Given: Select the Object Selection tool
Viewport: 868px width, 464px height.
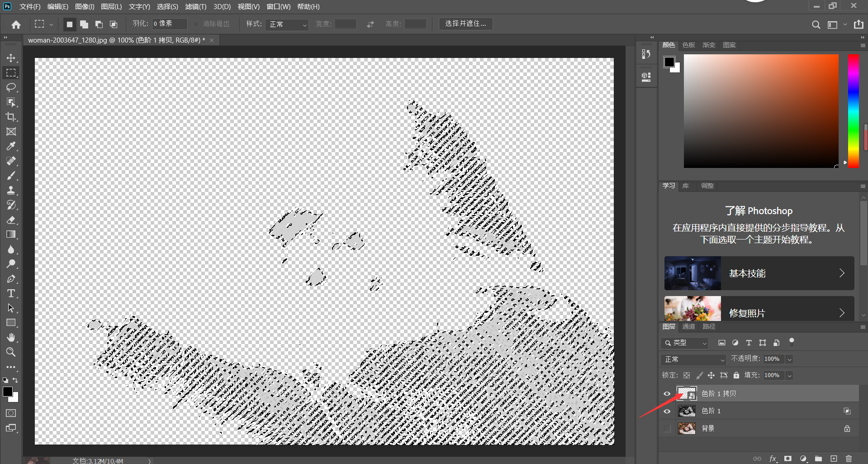Looking at the screenshot, I should [x=11, y=102].
